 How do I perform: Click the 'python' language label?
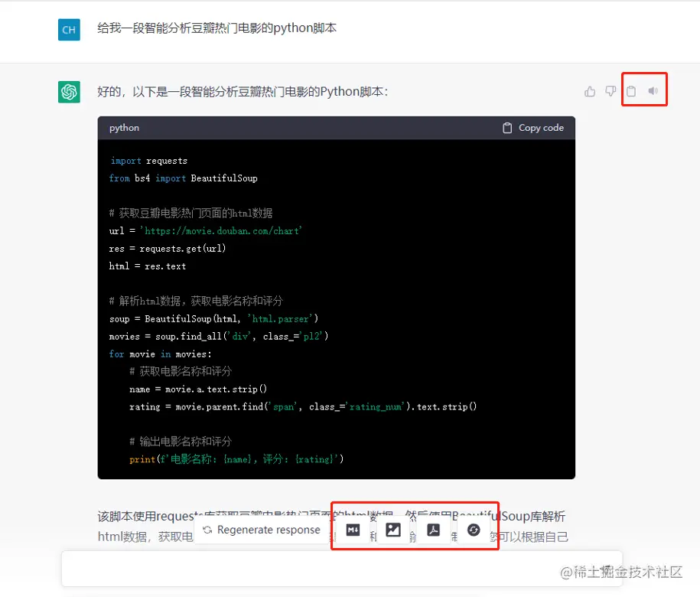(x=124, y=128)
